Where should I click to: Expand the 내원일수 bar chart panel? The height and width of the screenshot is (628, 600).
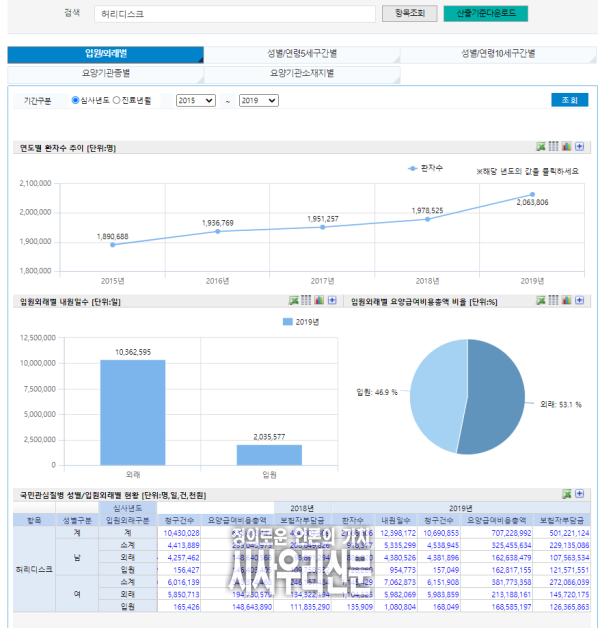pos(331,300)
